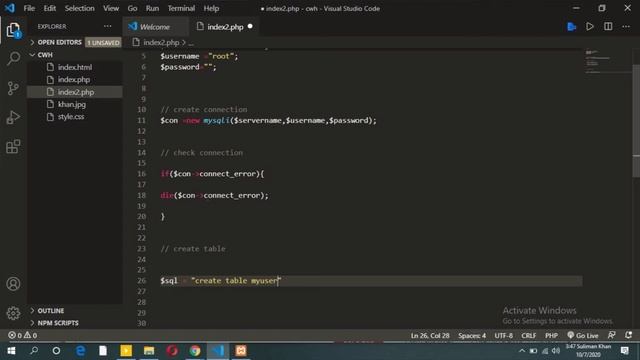
Task: Open the Extensions view
Action: [x=13, y=147]
